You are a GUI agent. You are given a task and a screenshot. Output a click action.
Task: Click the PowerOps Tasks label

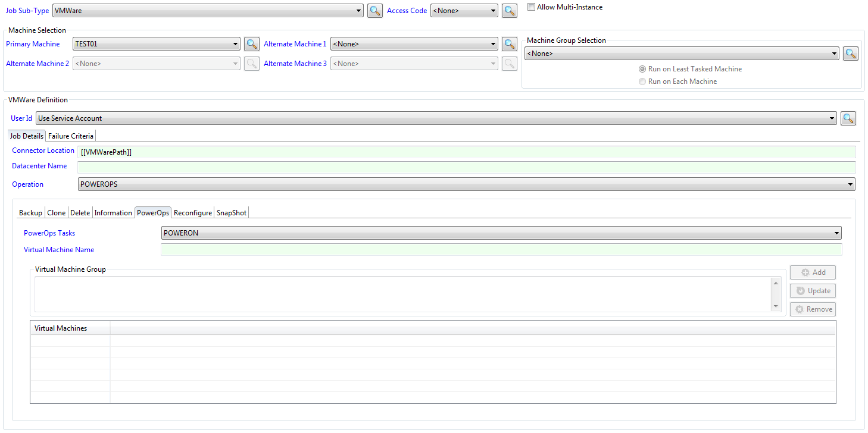49,233
